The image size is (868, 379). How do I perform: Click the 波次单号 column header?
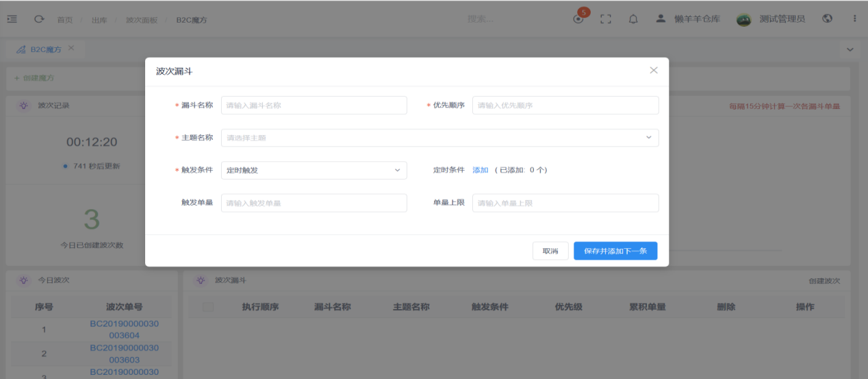pyautogui.click(x=124, y=307)
